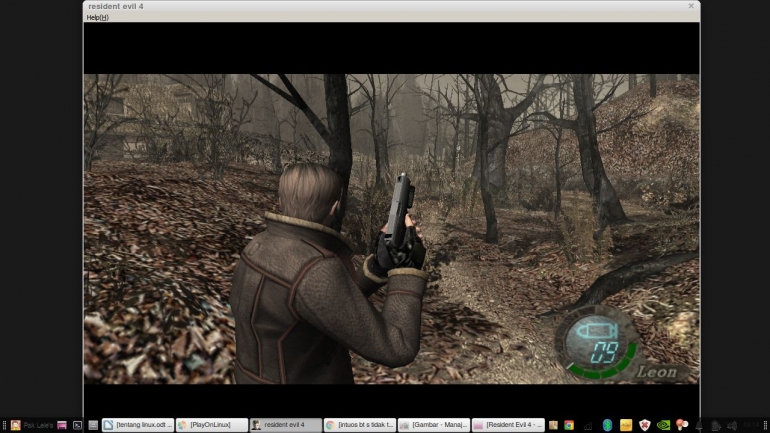This screenshot has height=433, width=770.
Task: Switch to the Gambar - Manaj taskbar window
Action: (434, 425)
